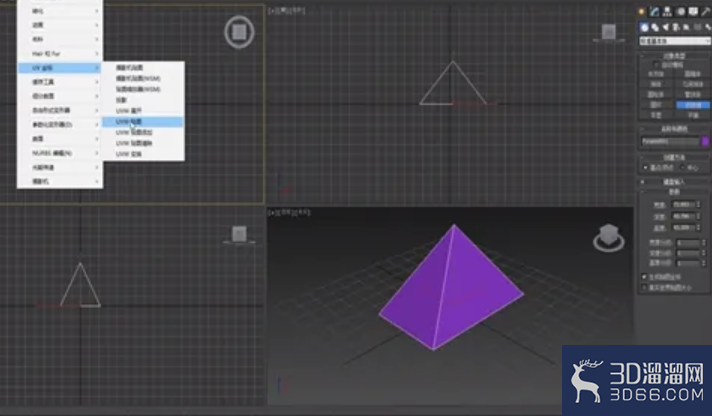
Task: Toggle Real-World Map Size checkbox
Action: [644, 287]
